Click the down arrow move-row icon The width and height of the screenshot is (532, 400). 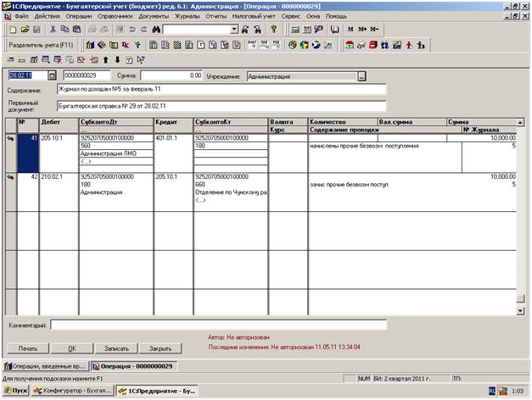point(117,60)
